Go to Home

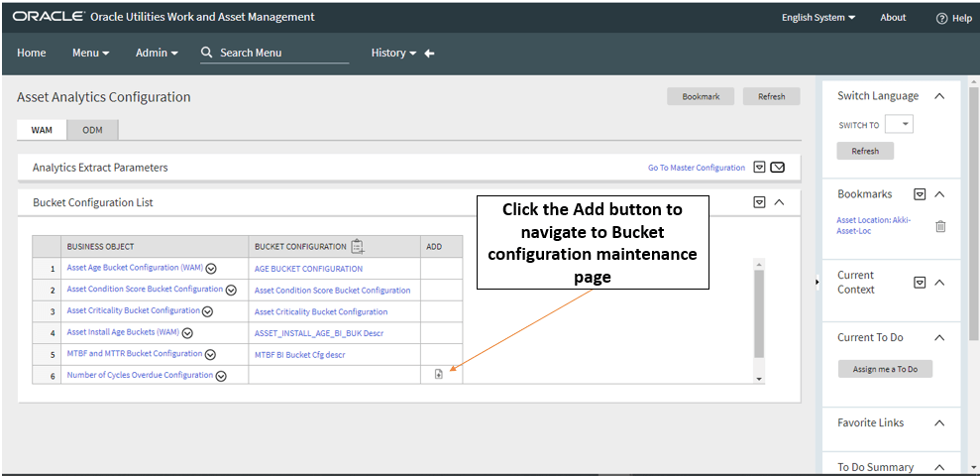coord(32,54)
